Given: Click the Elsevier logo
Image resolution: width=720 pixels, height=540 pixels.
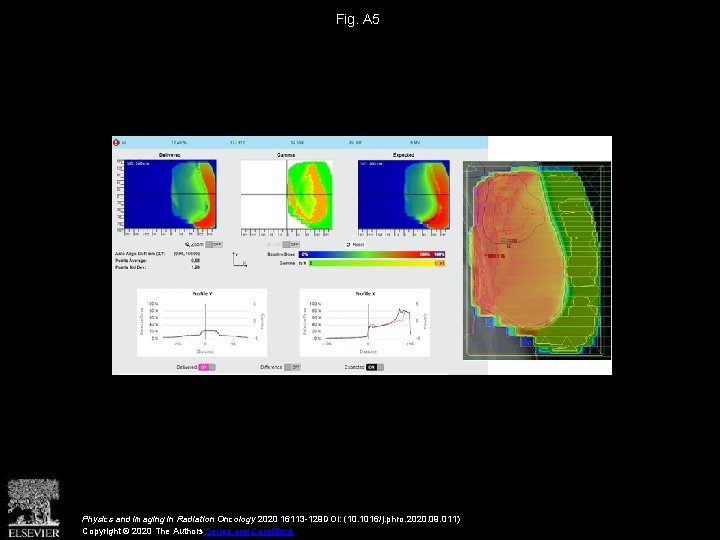Looking at the screenshot, I should 34,508.
